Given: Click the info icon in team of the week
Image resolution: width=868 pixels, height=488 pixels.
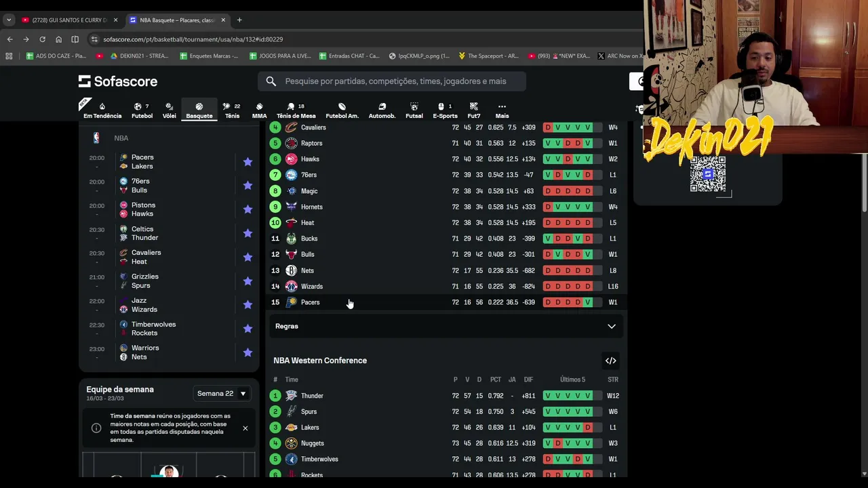Looking at the screenshot, I should pos(96,428).
